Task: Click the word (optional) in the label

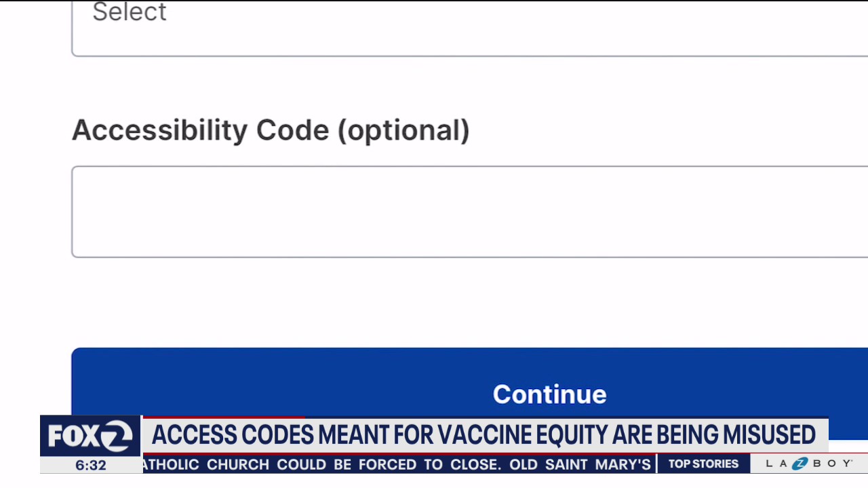Action: click(403, 130)
